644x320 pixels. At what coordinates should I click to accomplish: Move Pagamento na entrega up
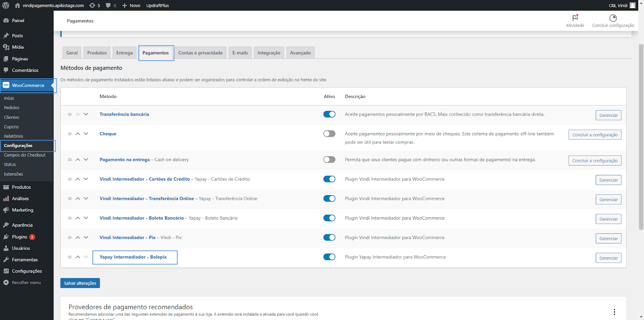coord(78,160)
